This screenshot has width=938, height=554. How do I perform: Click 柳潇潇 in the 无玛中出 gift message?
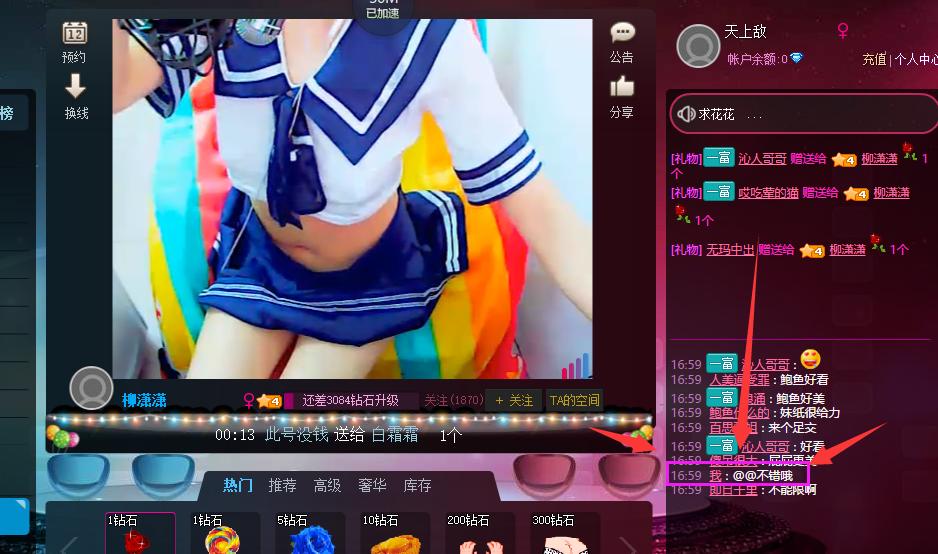point(847,249)
